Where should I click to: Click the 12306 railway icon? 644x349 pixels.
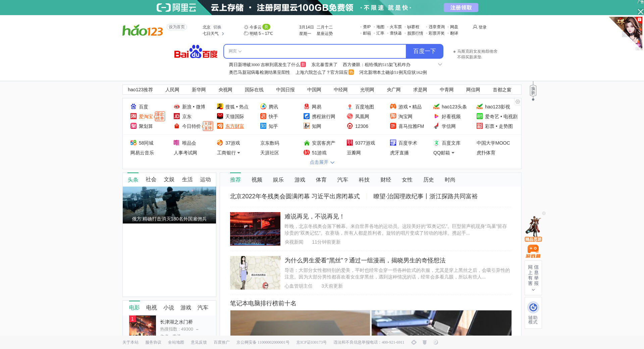[x=350, y=126]
